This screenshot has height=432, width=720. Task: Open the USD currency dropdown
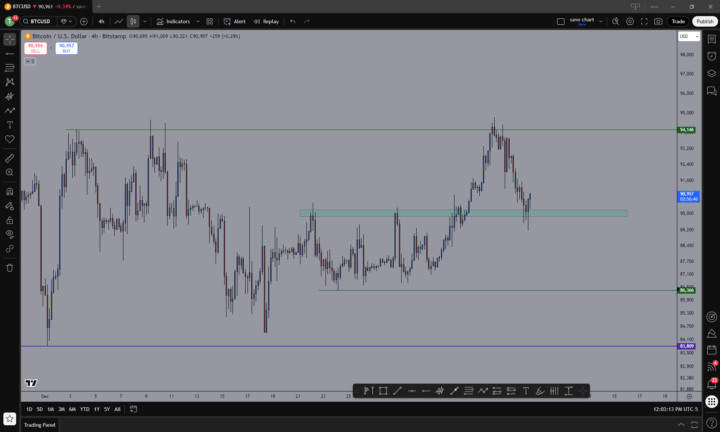point(689,36)
